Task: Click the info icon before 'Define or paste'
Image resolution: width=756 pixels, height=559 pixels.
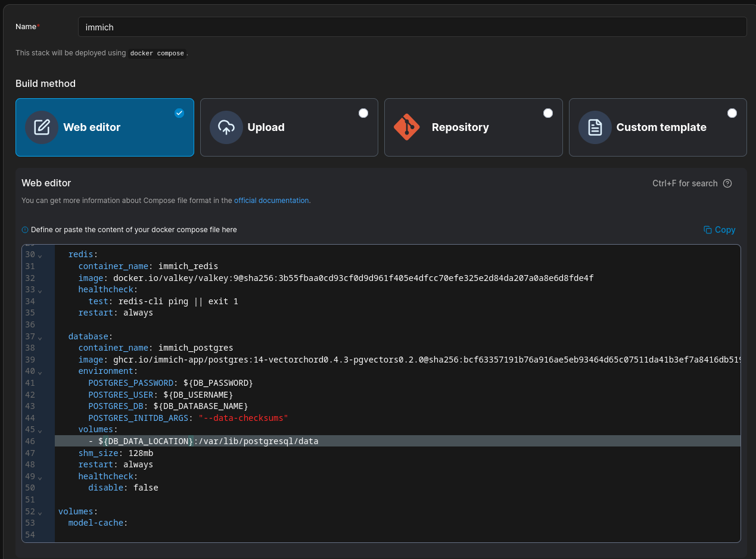Action: click(x=25, y=230)
